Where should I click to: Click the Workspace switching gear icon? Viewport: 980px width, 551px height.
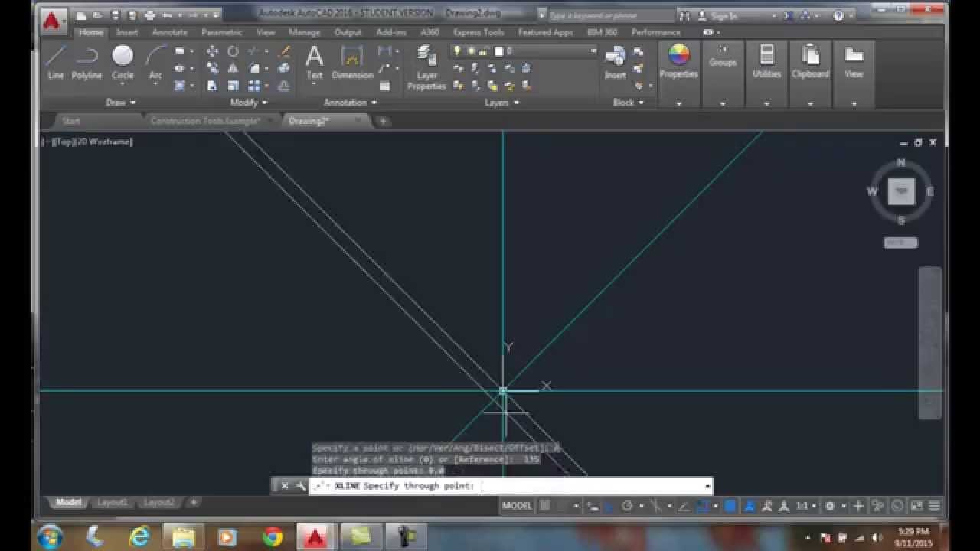(x=830, y=506)
